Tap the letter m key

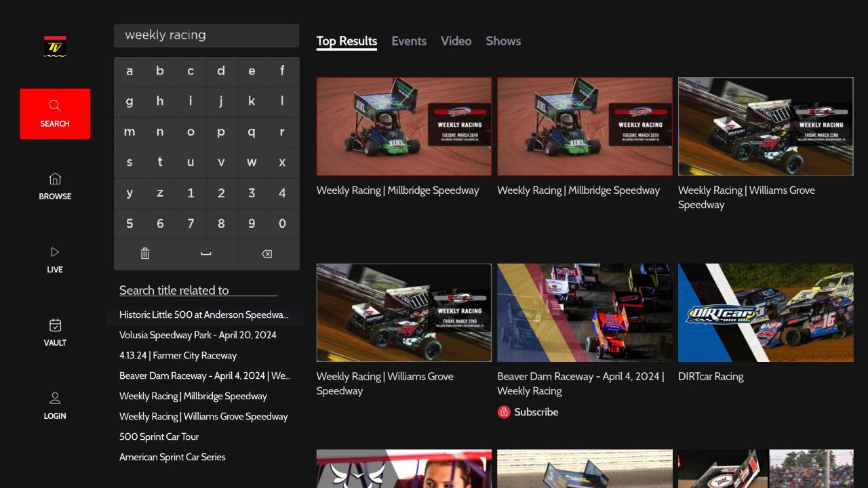click(130, 132)
